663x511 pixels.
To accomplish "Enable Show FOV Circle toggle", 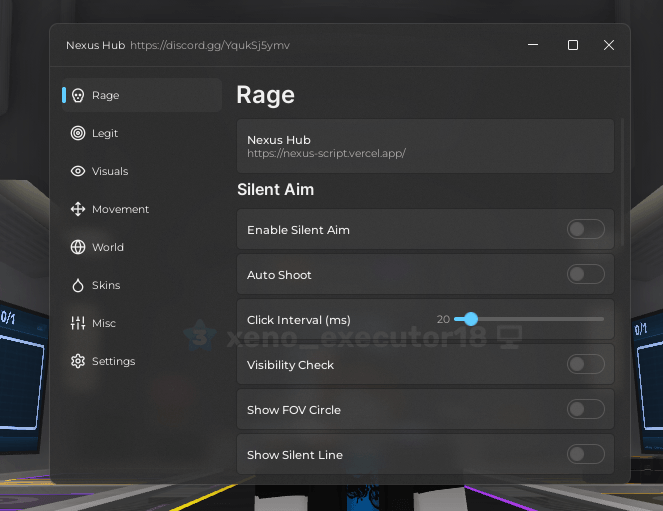I will pyautogui.click(x=586, y=409).
